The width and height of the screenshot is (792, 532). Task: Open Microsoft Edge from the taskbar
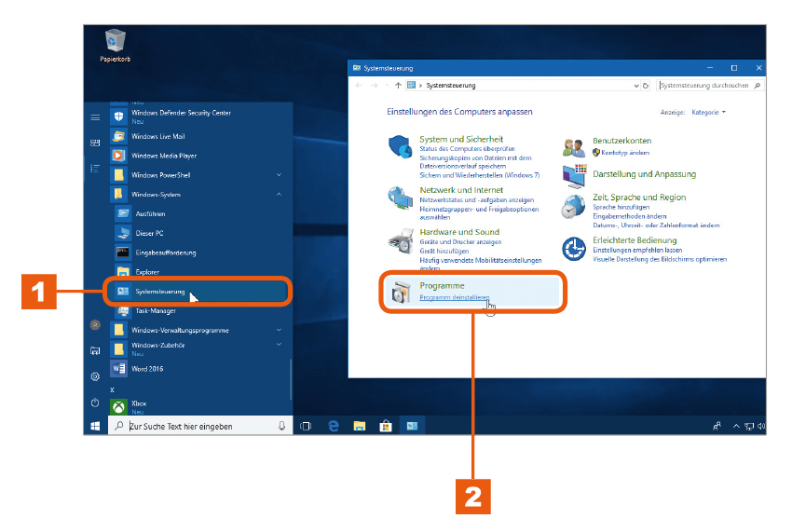[334, 426]
